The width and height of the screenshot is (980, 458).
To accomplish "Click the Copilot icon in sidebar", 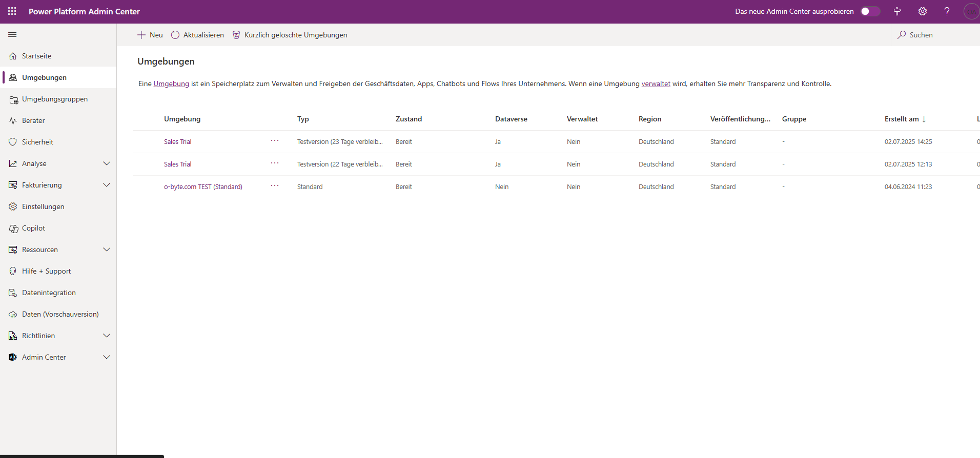I will pos(13,228).
